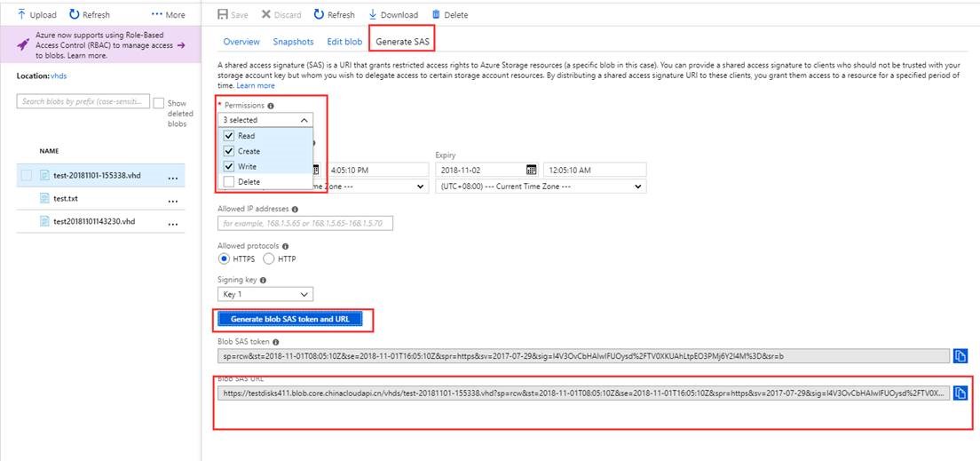The height and width of the screenshot is (461, 980).
Task: Uncheck the Read permission checkbox
Action: coord(229,136)
